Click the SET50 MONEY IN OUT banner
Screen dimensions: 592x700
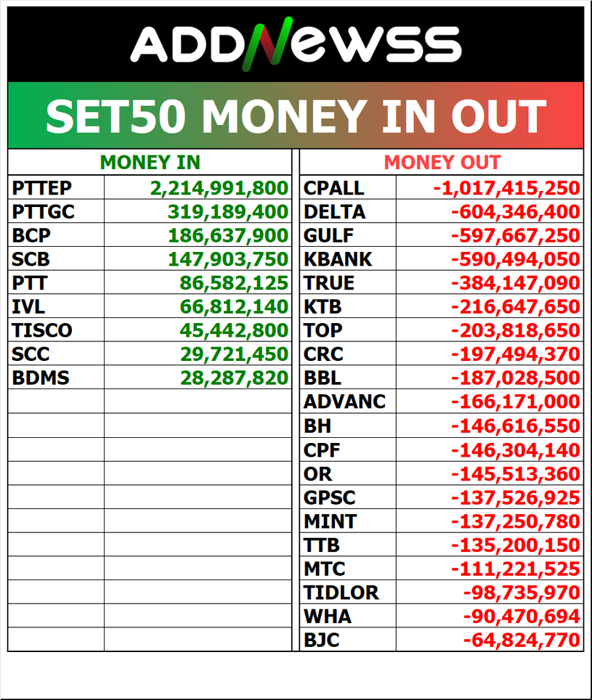pos(296,116)
